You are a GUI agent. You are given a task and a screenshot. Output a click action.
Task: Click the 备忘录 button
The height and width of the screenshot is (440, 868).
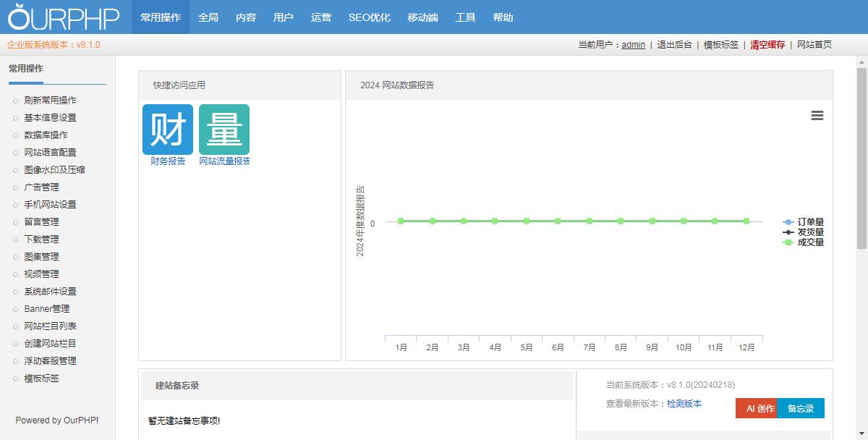point(801,409)
